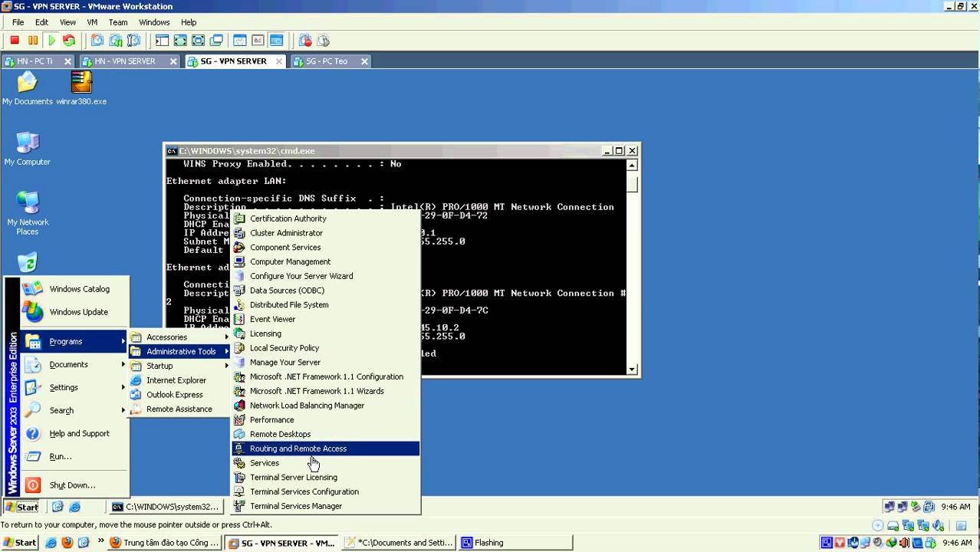Click host taskbar Flashing window button
This screenshot has height=552, width=980.
(x=515, y=543)
